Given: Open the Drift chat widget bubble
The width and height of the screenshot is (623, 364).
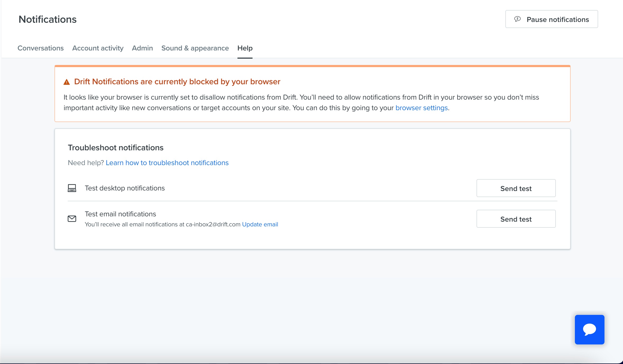Looking at the screenshot, I should tap(589, 329).
